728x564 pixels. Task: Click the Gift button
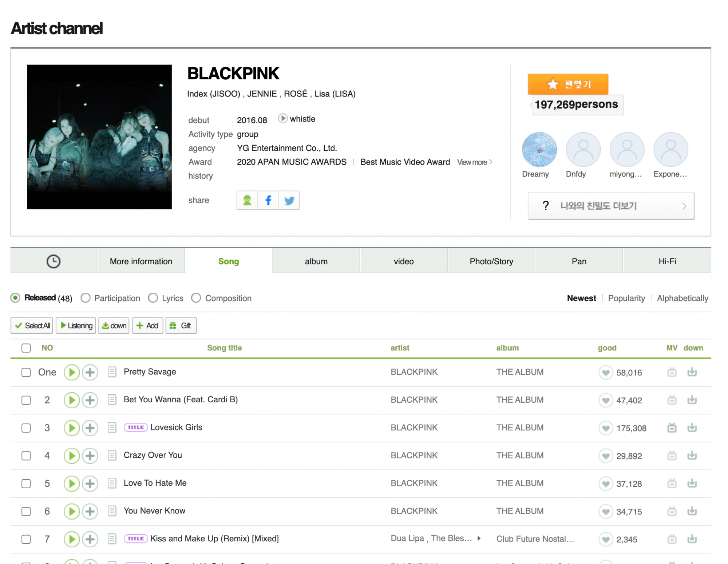[x=181, y=326]
